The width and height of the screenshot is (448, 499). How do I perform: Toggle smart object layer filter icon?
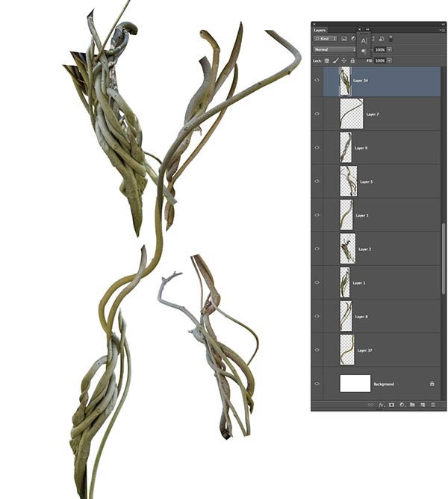point(382,39)
